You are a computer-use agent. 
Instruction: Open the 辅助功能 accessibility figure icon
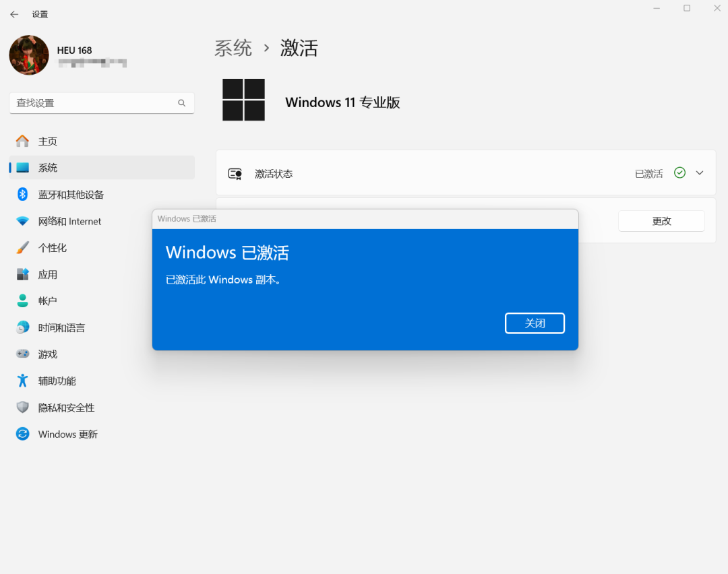pos(22,381)
